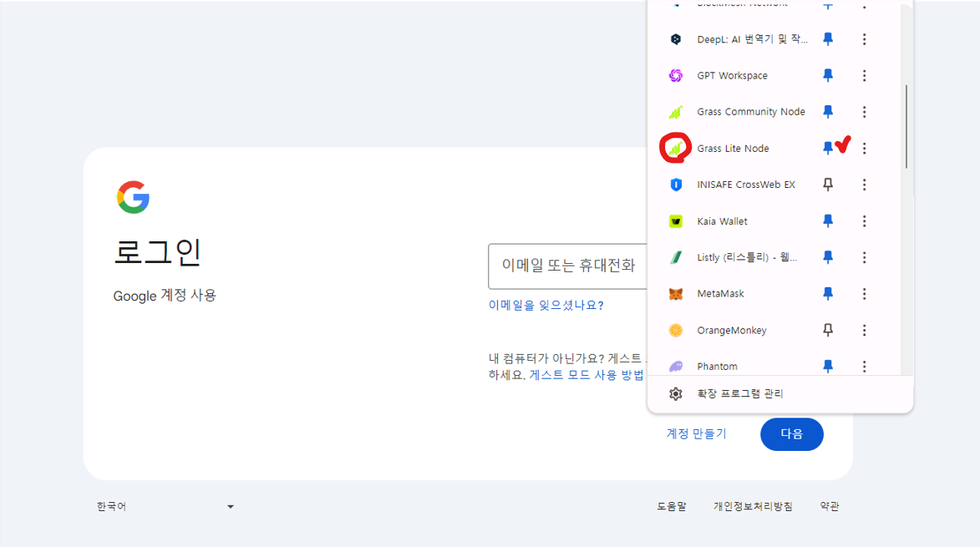Toggle pin for Grass Lite Node

click(x=827, y=148)
